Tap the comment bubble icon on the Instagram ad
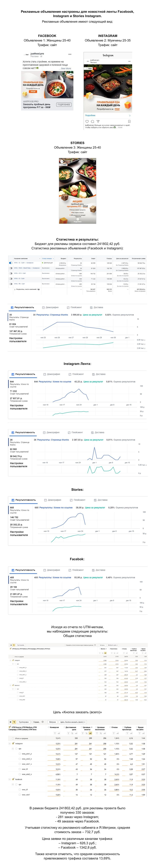 [93, 121]
